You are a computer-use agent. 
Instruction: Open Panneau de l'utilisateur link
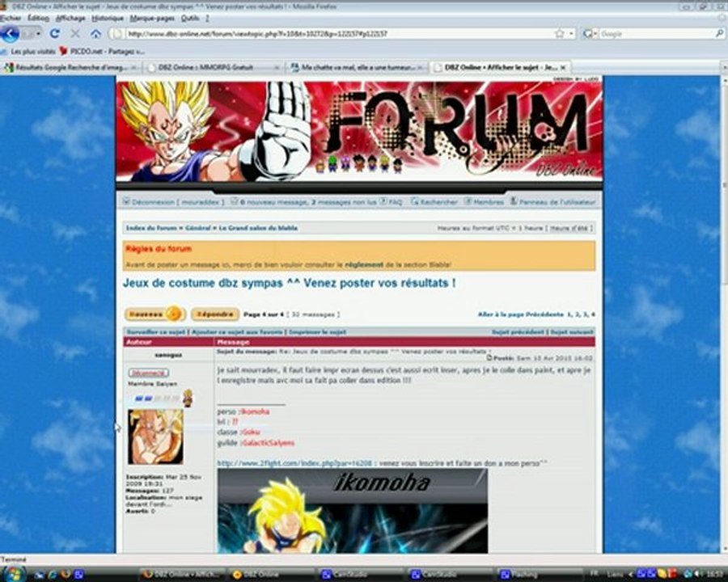(557, 202)
